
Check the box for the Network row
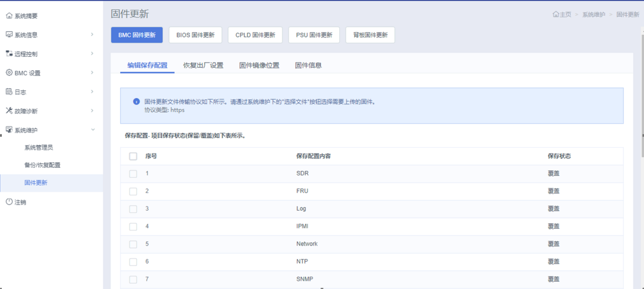[x=133, y=244]
